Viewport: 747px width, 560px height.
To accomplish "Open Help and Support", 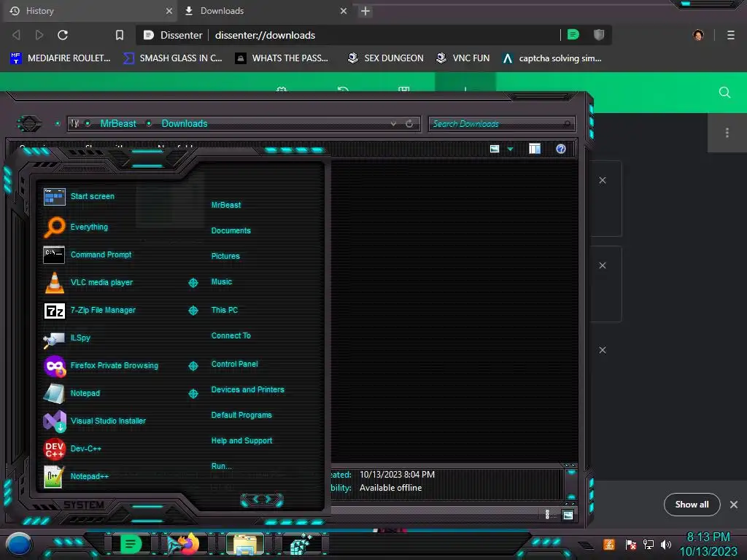I will tap(241, 441).
